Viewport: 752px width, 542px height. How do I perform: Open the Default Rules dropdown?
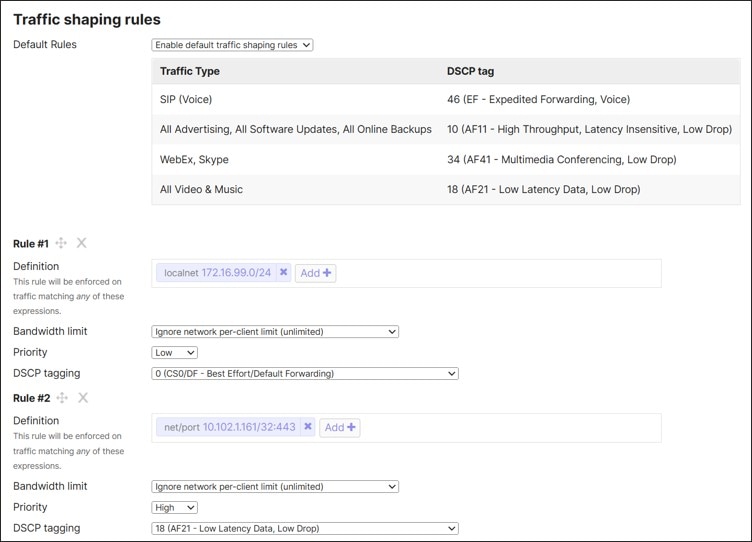232,45
